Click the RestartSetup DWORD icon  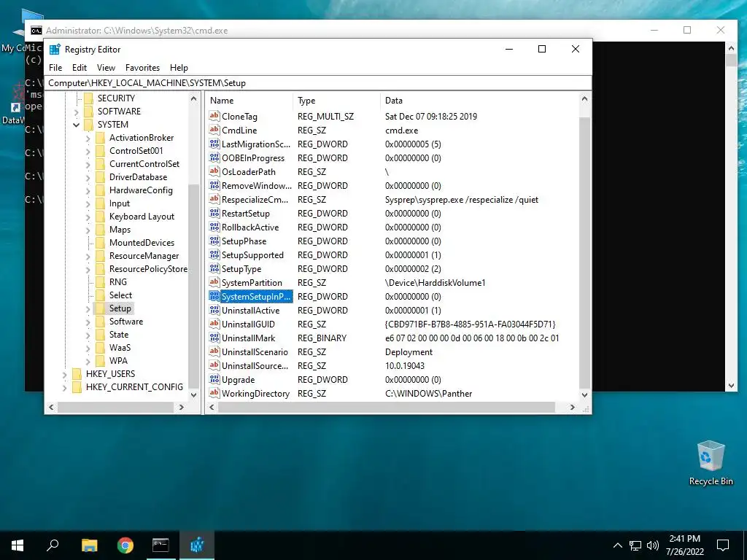coord(214,213)
